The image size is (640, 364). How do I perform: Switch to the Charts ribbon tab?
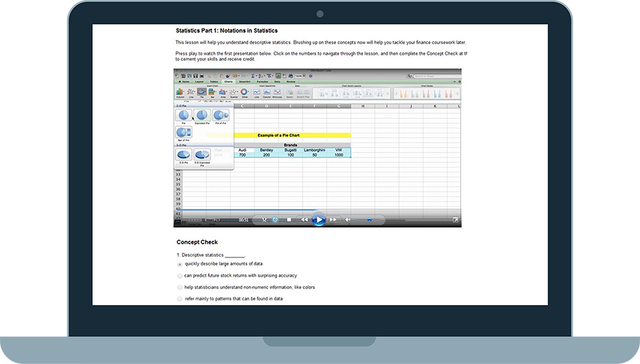click(228, 81)
